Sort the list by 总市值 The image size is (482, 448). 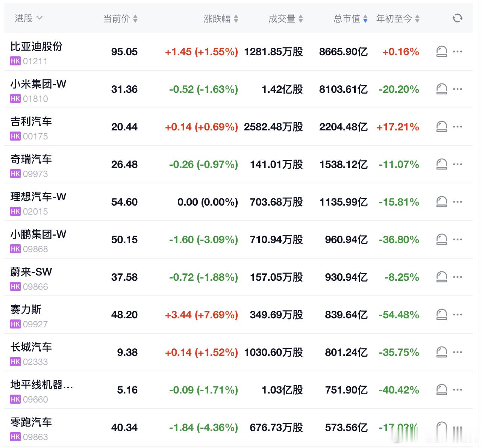[x=350, y=18]
